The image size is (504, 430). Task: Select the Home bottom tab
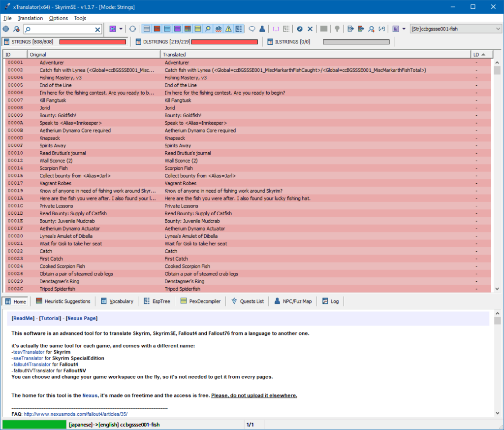pos(15,301)
